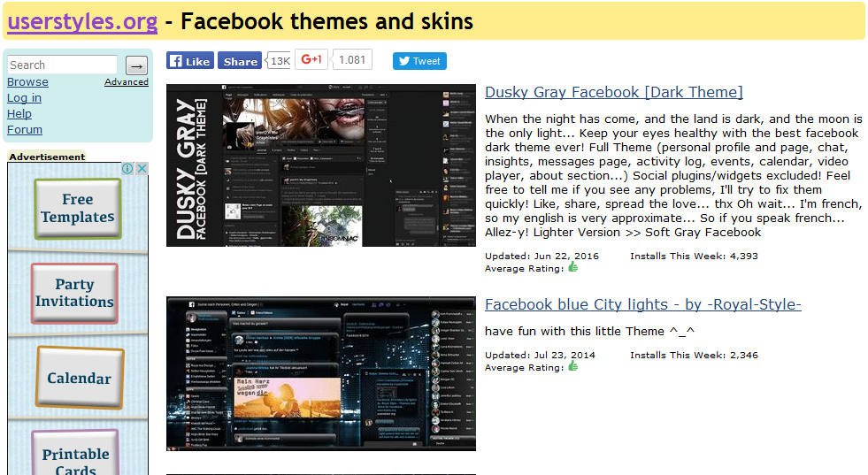Screen dimensions: 868x475
Task: Click the Dusky Gray theme description paragraph
Action: 673,175
